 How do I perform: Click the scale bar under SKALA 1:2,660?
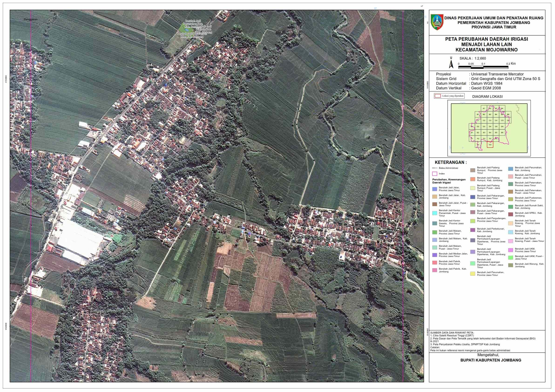[483, 67]
